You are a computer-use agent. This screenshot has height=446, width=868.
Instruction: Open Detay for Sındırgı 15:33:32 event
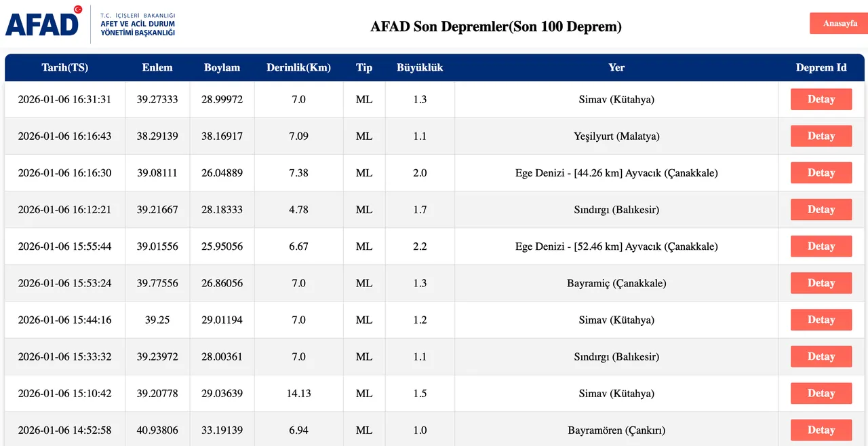[821, 356]
